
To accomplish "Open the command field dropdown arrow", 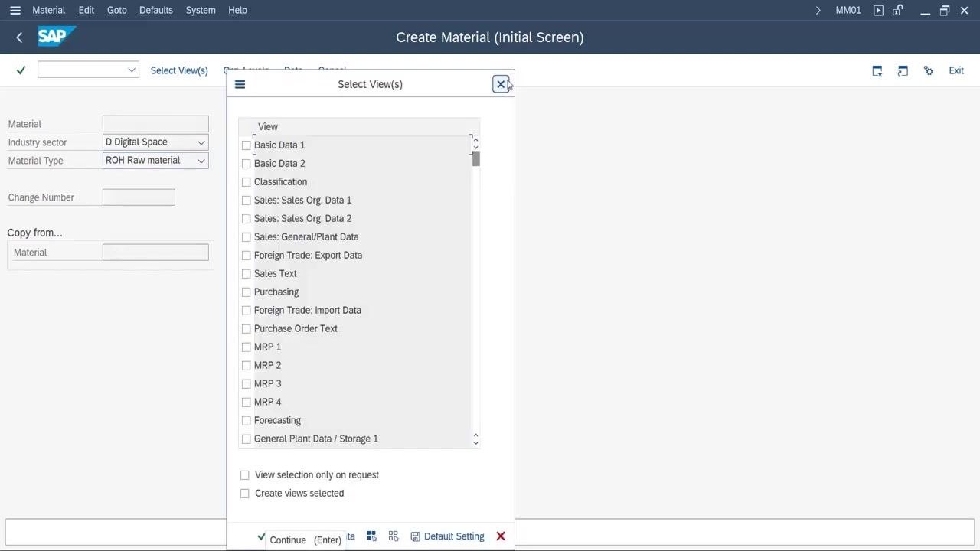I will [132, 70].
